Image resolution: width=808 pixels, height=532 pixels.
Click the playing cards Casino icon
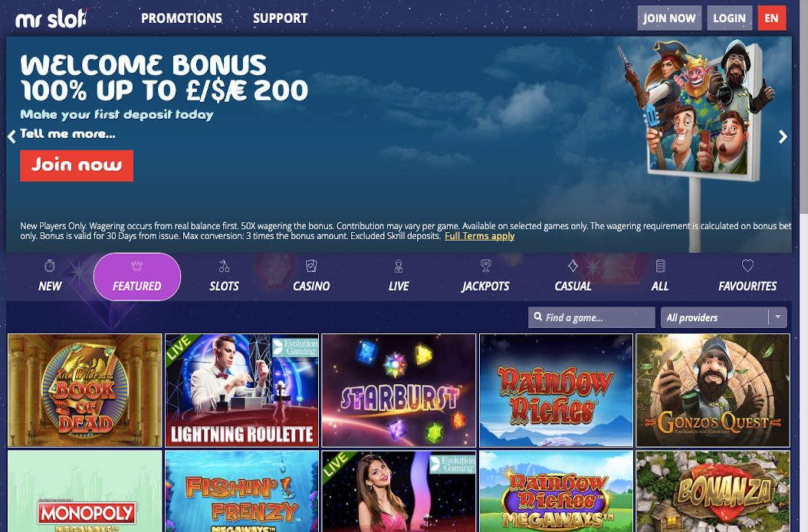(311, 265)
